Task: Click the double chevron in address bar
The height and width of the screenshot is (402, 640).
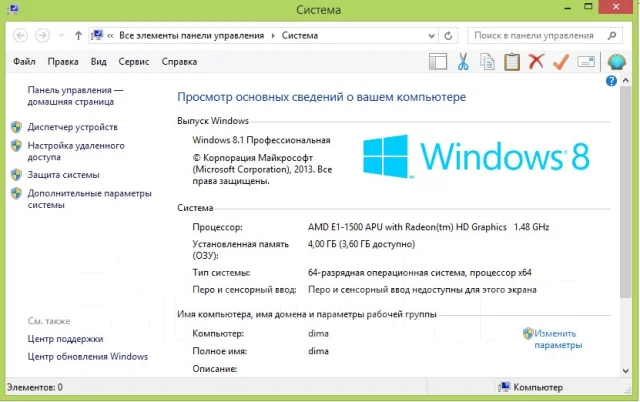Action: (110, 36)
